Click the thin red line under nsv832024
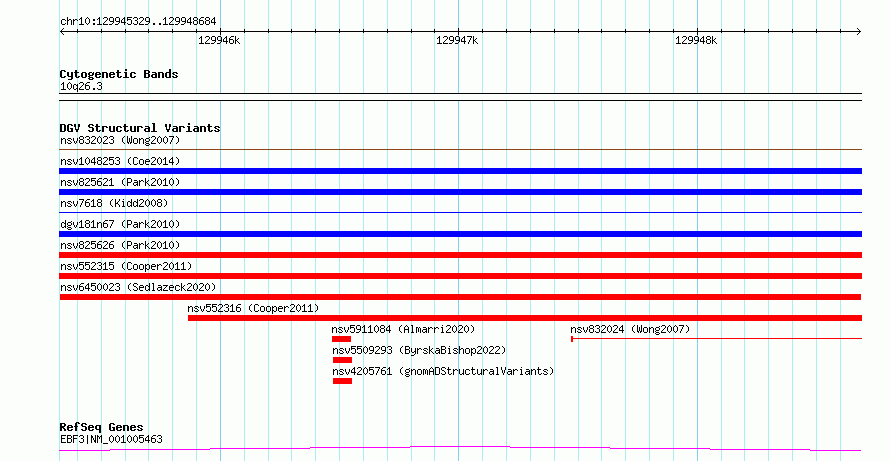Image resolution: width=890 pixels, height=461 pixels. point(716,339)
